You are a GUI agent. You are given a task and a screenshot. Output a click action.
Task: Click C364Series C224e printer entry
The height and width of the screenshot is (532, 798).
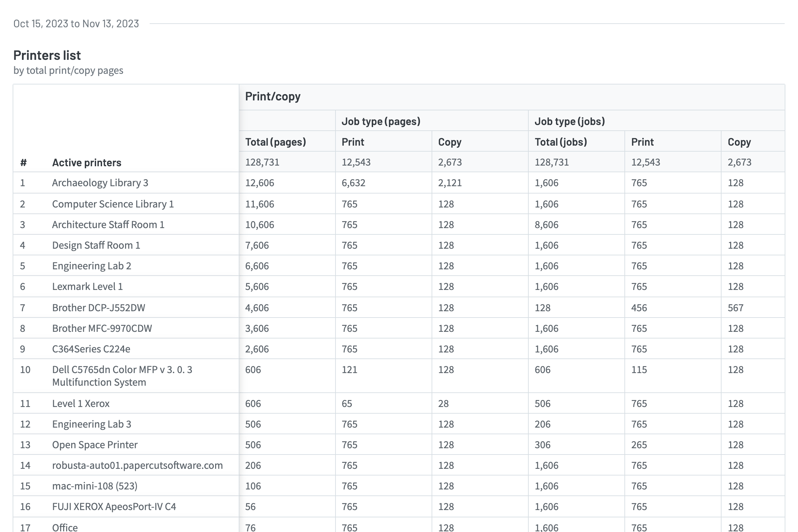[x=91, y=349]
